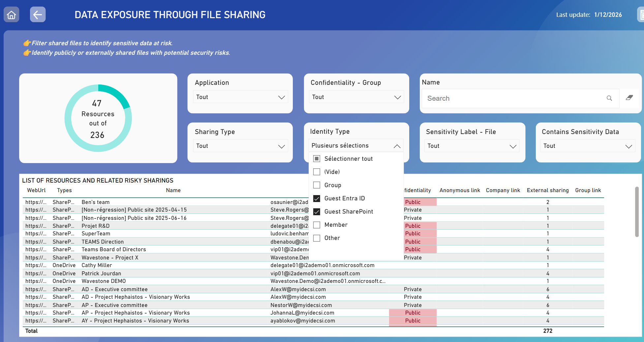Viewport: 644px width, 342px height.
Task: Sort by External sharing column header
Action: tap(547, 190)
